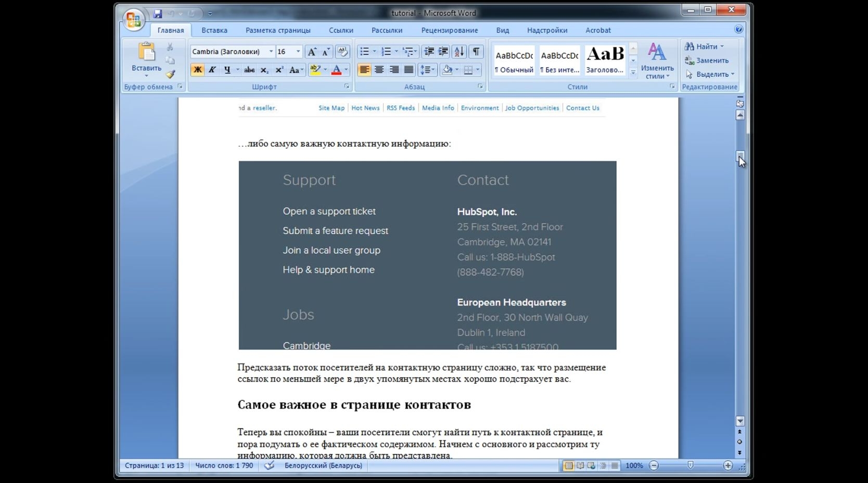Screen dimensions: 868x483
Task: Open the Ссылки tab
Action: tap(341, 30)
